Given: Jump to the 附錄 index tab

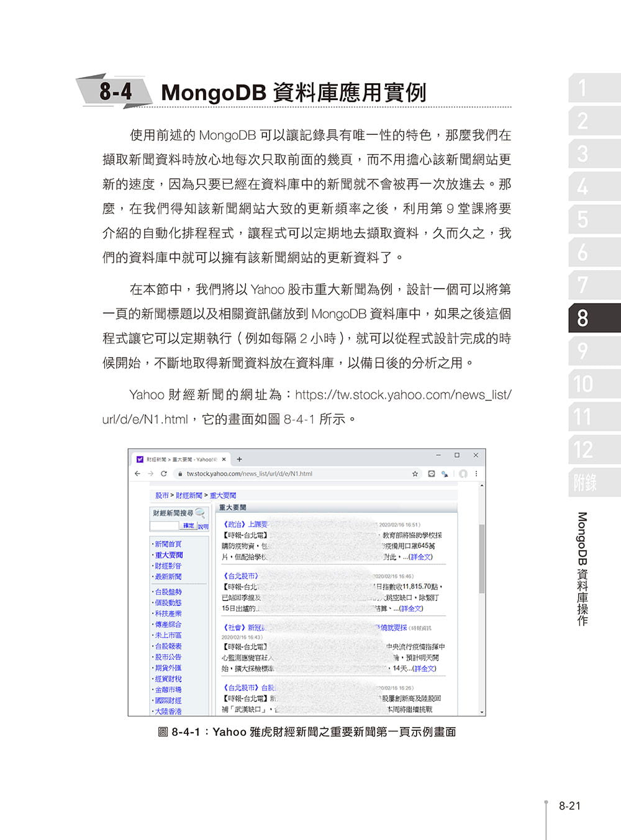Looking at the screenshot, I should (594, 482).
